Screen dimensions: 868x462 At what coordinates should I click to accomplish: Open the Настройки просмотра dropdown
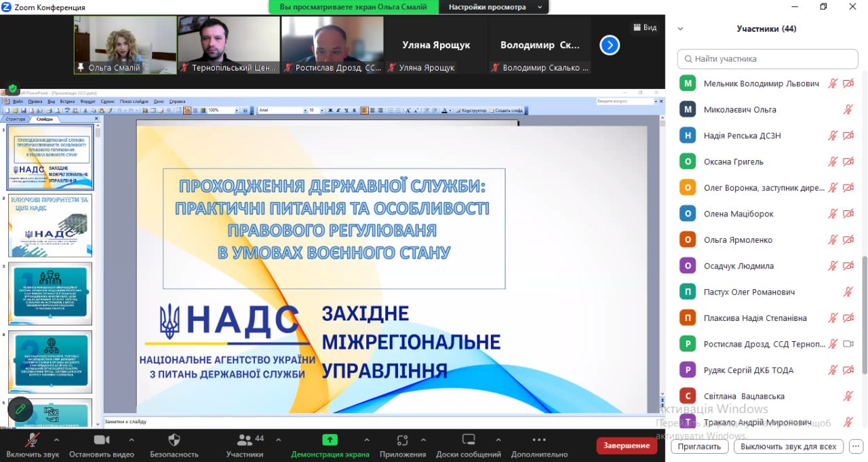pos(494,7)
